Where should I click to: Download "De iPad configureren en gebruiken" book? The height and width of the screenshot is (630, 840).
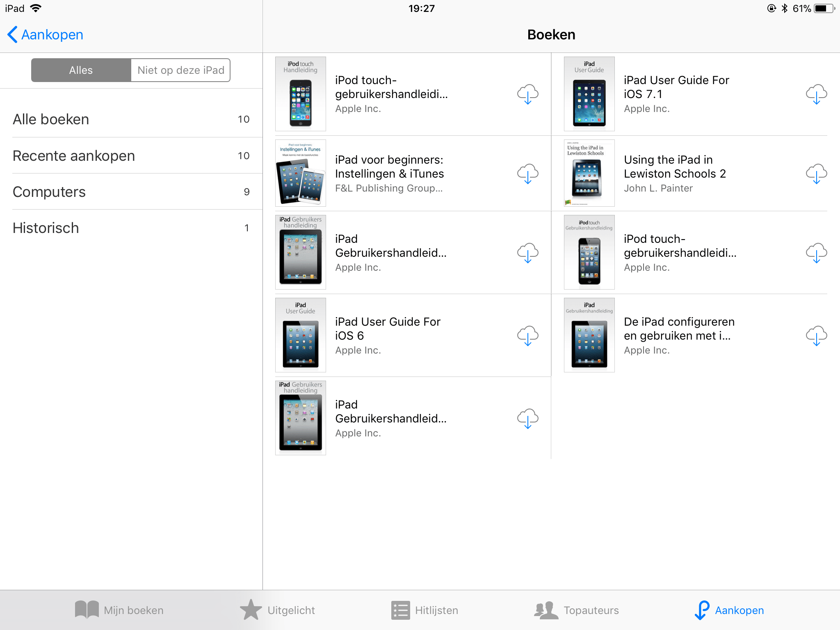pos(817,335)
